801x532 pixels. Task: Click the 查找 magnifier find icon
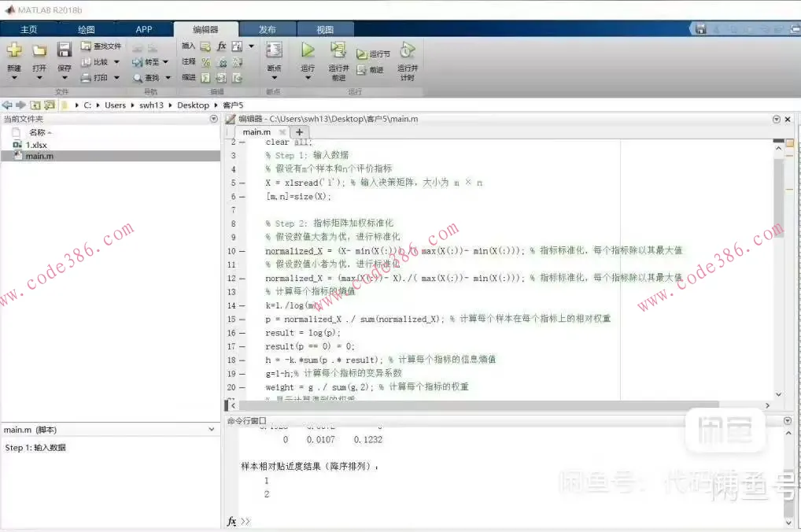coord(138,78)
